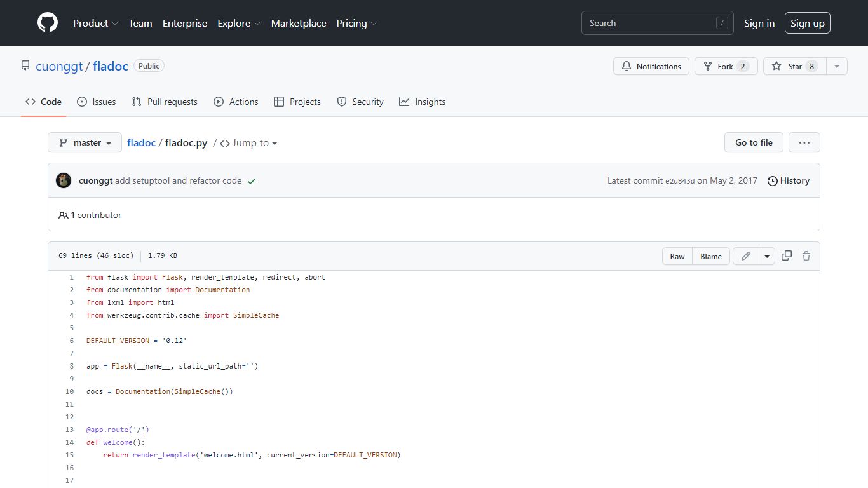This screenshot has height=488, width=868.
Task: Click the '1 contributor' text
Action: pyautogui.click(x=96, y=215)
